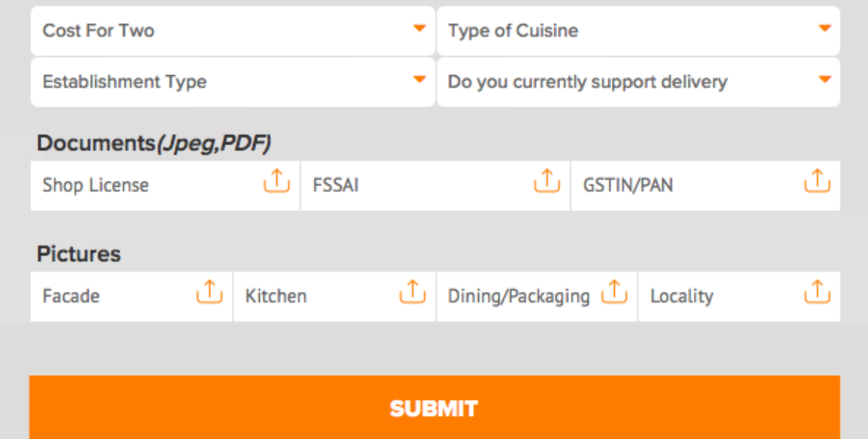Click the Dining/Packaging upload icon
This screenshot has height=439, width=868.
[x=614, y=292]
